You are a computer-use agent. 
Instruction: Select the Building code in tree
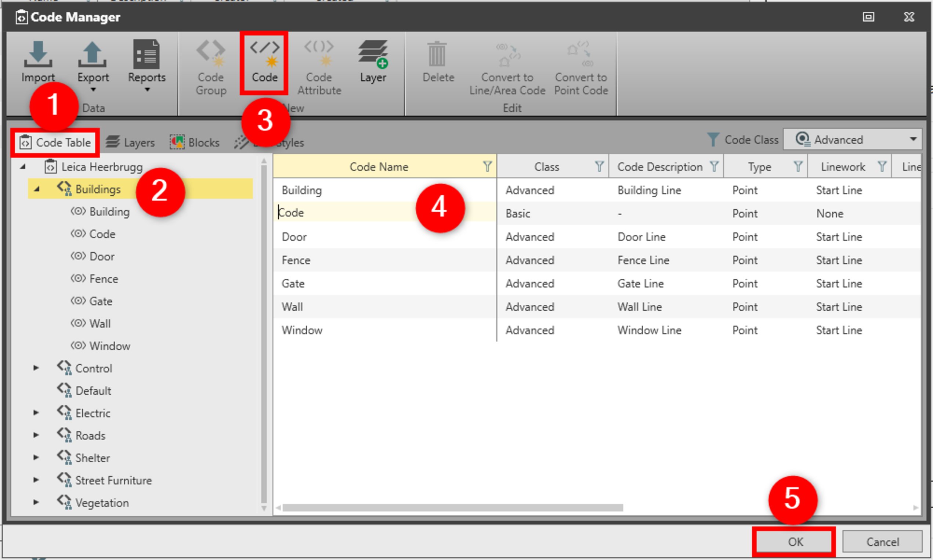tap(100, 212)
